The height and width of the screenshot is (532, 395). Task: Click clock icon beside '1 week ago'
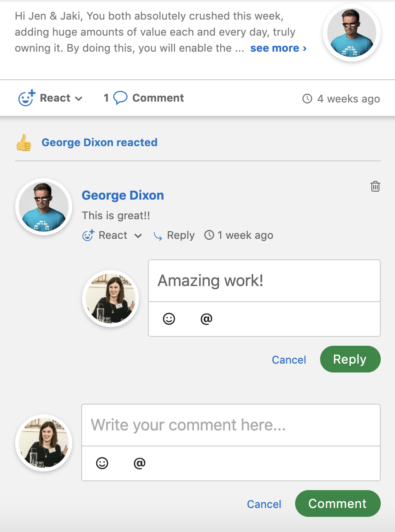209,235
